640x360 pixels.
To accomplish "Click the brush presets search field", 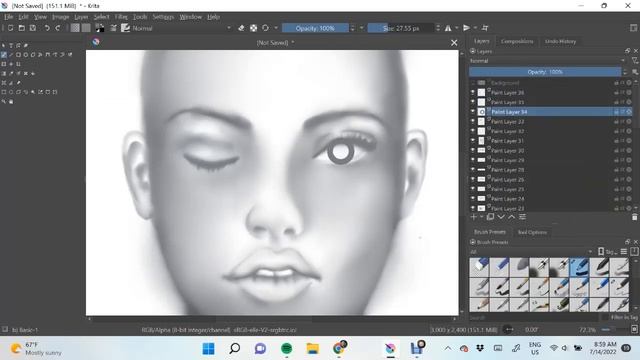I will (534, 318).
